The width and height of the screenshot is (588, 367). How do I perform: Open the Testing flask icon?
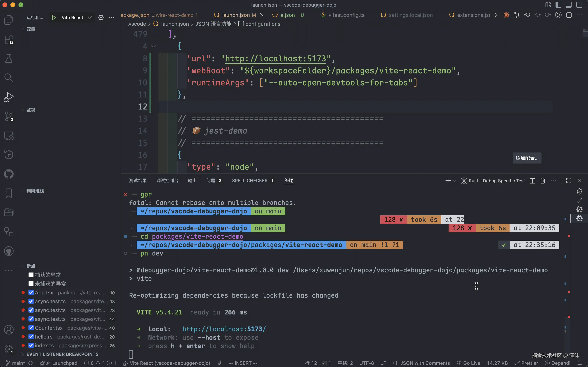pyautogui.click(x=9, y=59)
